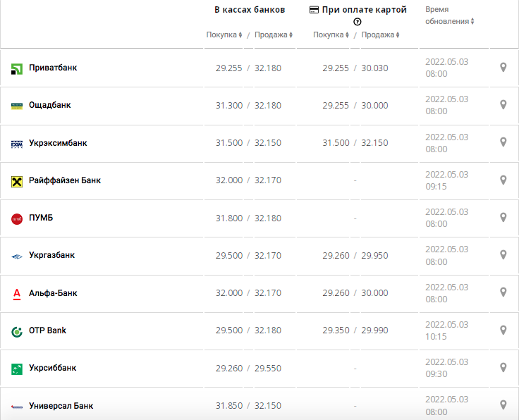
Task: Click the ПУМБ row map pin
Action: pyautogui.click(x=503, y=218)
